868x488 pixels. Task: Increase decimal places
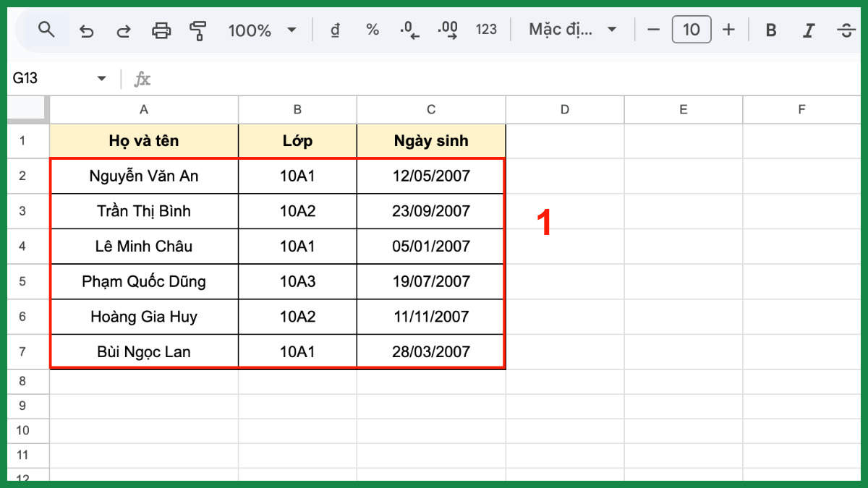[x=448, y=30]
